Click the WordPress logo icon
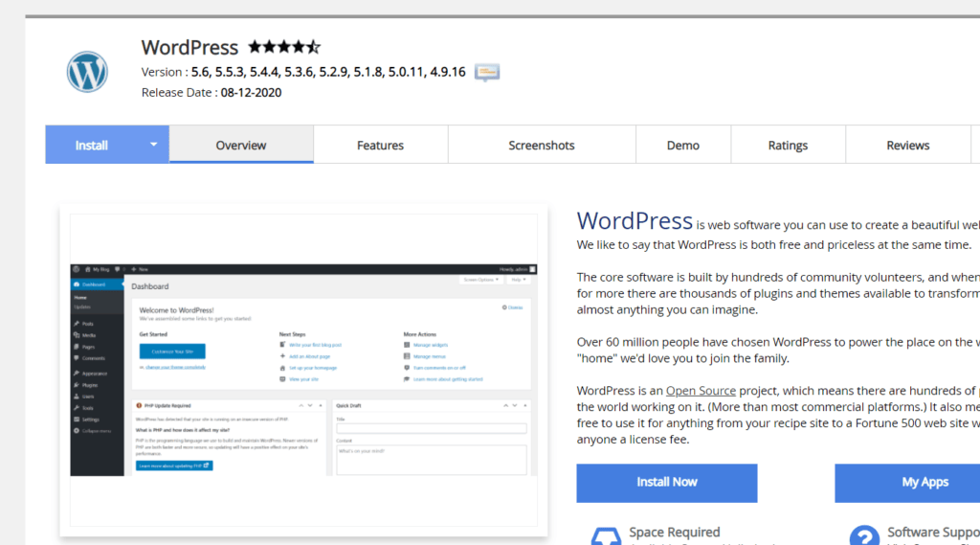Image resolution: width=980 pixels, height=545 pixels. pyautogui.click(x=87, y=72)
